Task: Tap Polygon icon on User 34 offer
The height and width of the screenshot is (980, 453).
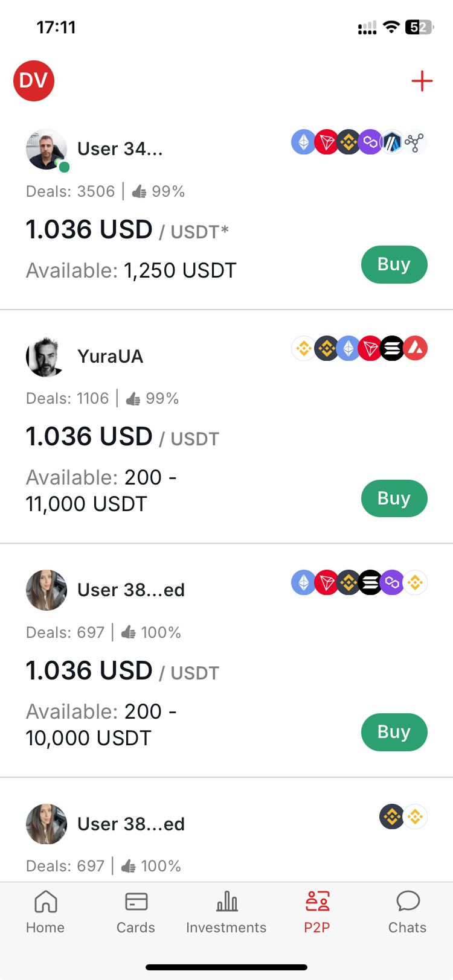Action: tap(370, 142)
